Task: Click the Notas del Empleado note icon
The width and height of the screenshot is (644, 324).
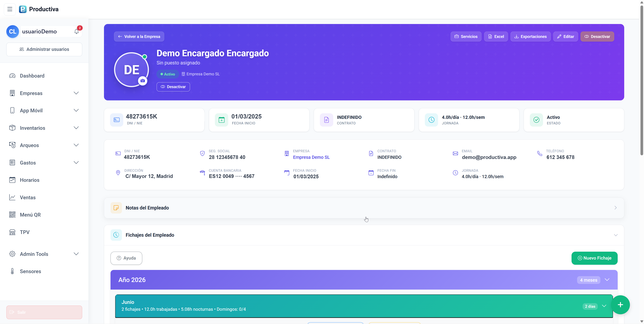Action: [x=116, y=208]
